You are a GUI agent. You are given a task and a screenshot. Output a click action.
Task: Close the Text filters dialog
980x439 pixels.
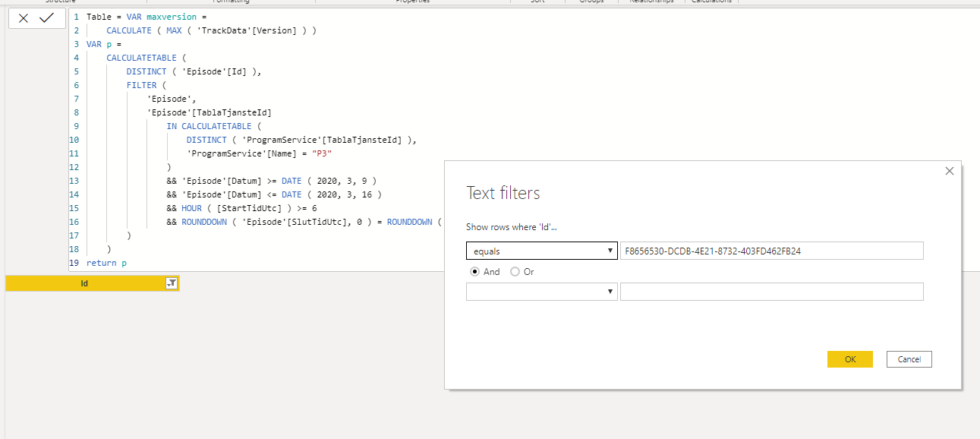coord(950,171)
